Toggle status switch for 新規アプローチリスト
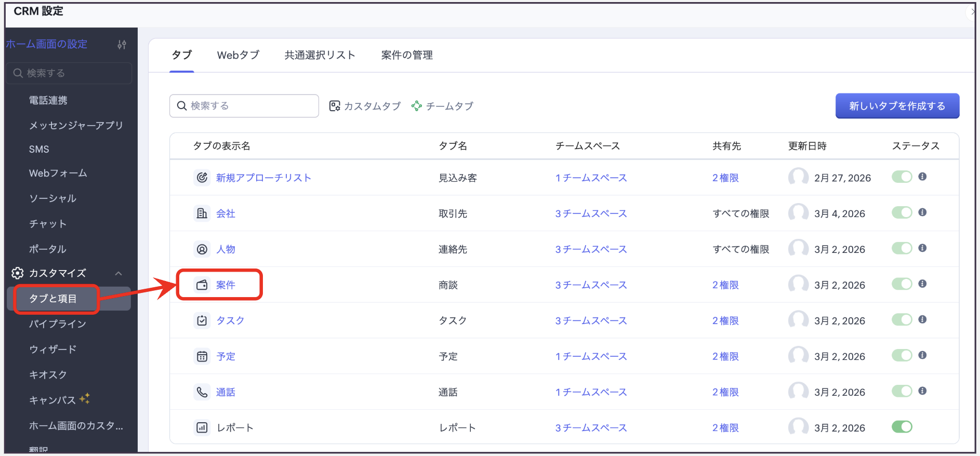Screen dimensions: 980x456 pos(902,177)
